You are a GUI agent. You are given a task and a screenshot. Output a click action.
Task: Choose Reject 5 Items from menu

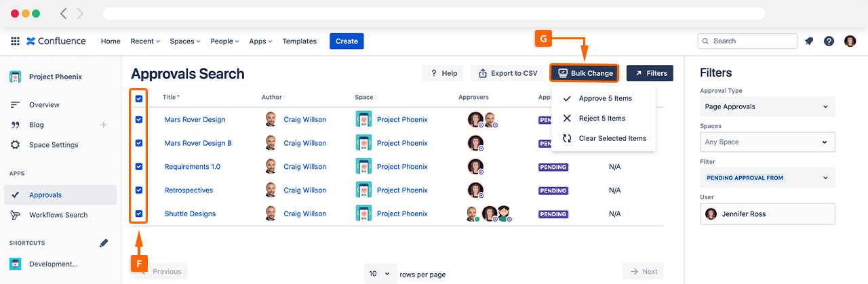coord(601,119)
